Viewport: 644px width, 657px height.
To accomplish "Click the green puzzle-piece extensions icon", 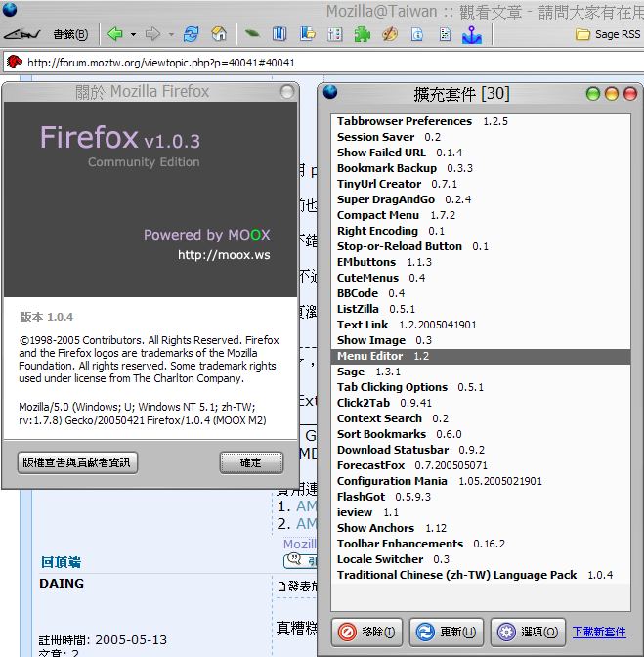I will tap(363, 34).
